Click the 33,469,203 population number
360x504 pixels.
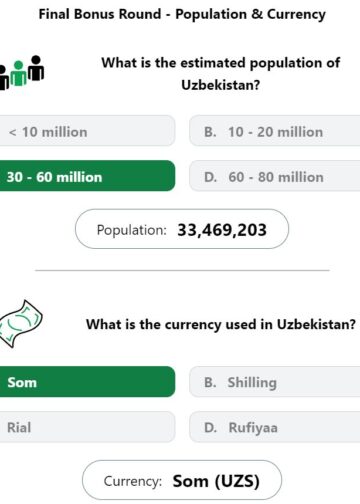click(222, 230)
